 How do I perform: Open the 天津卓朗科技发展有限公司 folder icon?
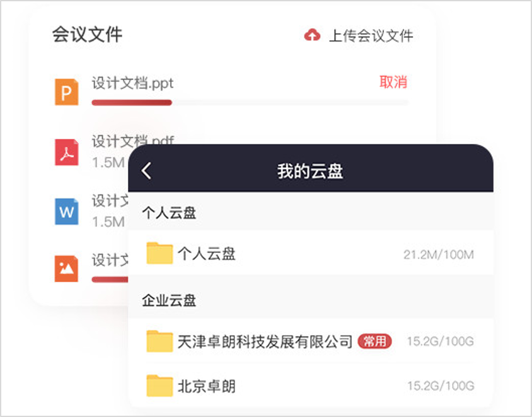(159, 341)
